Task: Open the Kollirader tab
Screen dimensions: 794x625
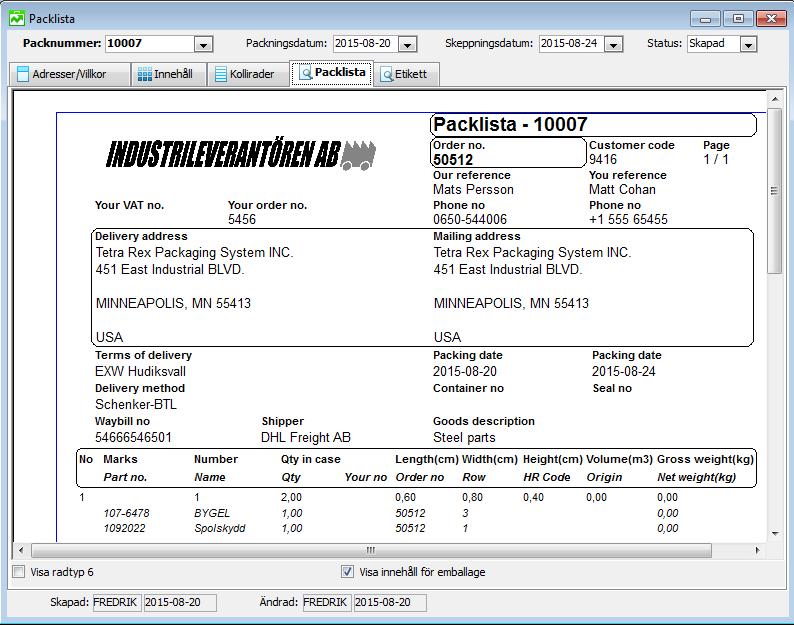Action: coord(248,74)
